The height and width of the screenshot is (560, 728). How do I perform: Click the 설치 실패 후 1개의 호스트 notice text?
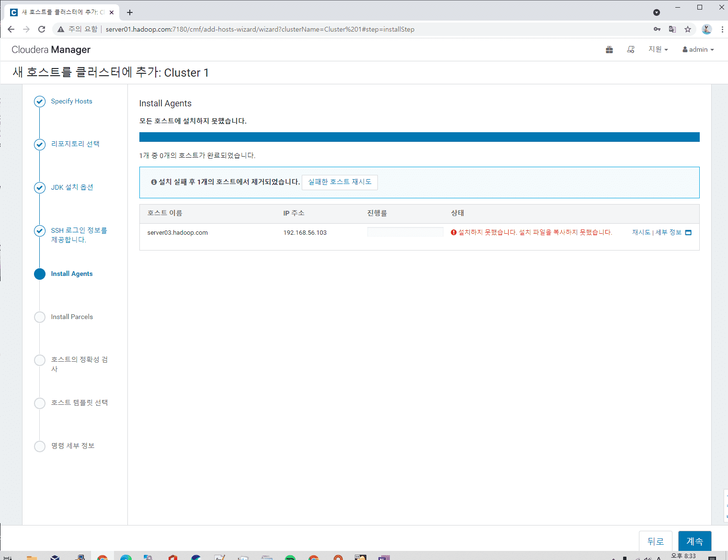click(x=229, y=182)
